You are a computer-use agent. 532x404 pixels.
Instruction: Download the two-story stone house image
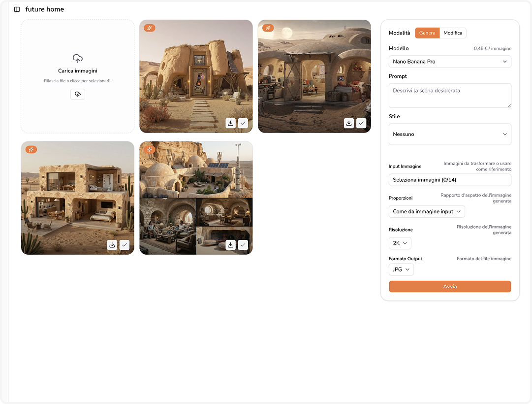[112, 245]
